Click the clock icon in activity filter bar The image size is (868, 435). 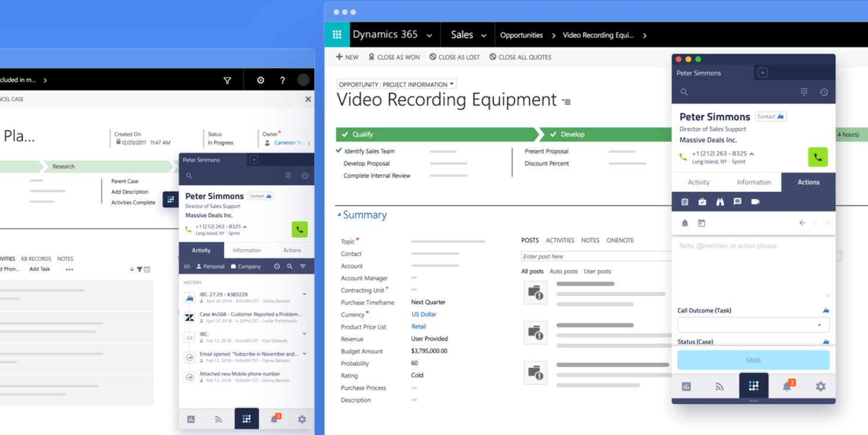point(277,267)
